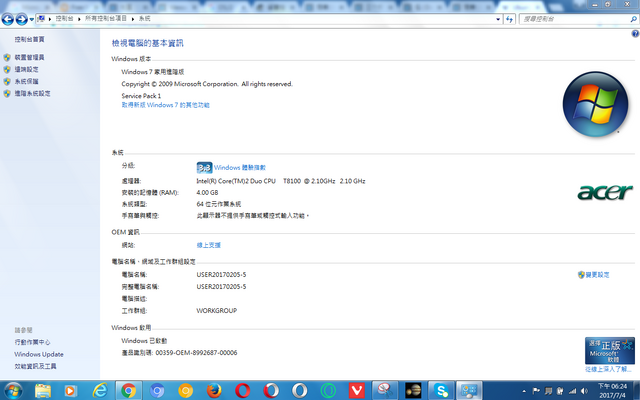The height and width of the screenshot is (400, 640).
Task: Open the yellow Chrome Canary taskbar icon
Action: 185,391
